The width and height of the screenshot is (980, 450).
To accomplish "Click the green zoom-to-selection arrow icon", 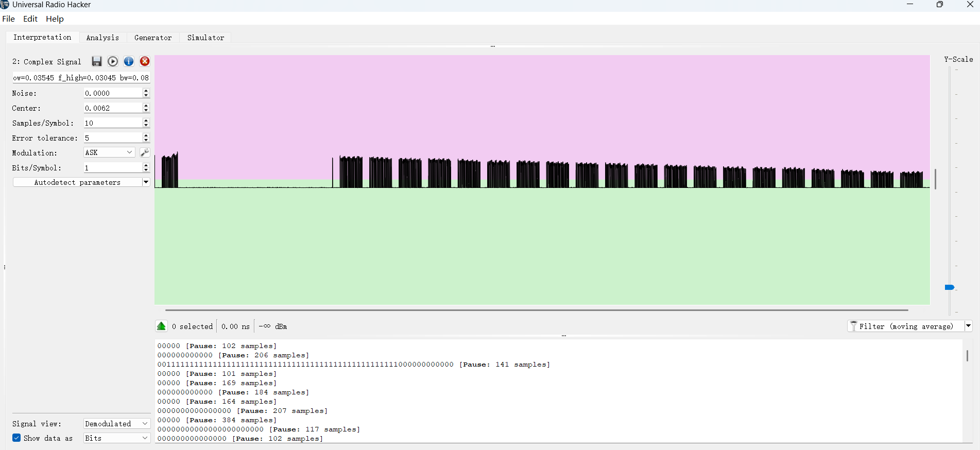I will coord(161,326).
